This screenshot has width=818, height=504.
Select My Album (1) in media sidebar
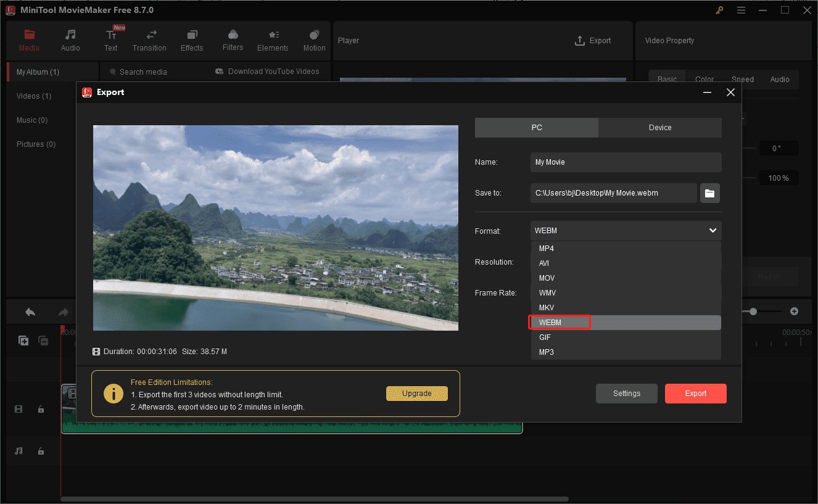[x=53, y=72]
